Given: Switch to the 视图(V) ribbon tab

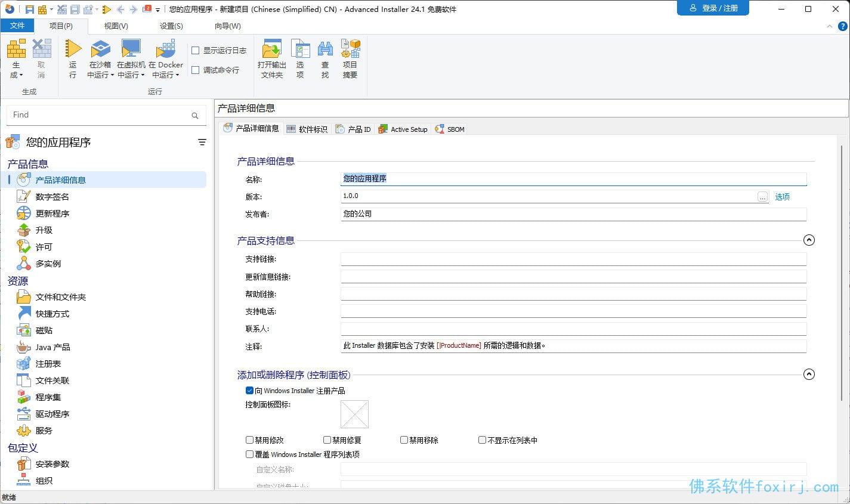Looking at the screenshot, I should click(116, 26).
